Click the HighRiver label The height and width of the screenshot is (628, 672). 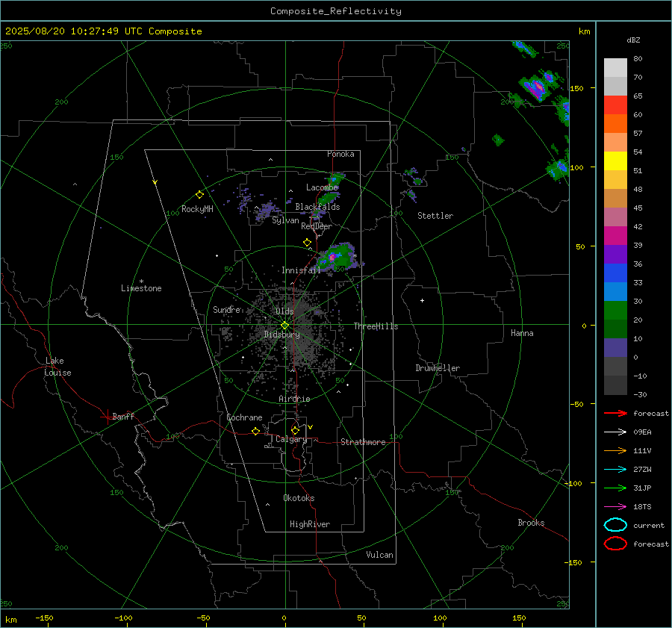click(x=310, y=524)
